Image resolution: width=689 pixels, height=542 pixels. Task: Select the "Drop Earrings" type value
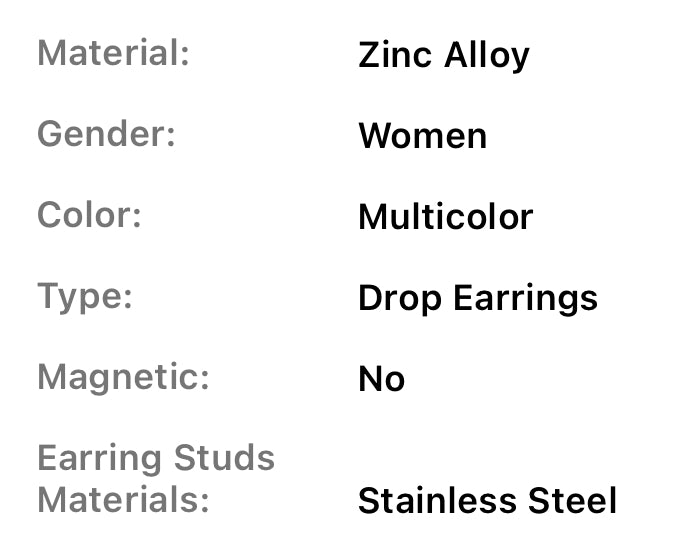pyautogui.click(x=477, y=298)
